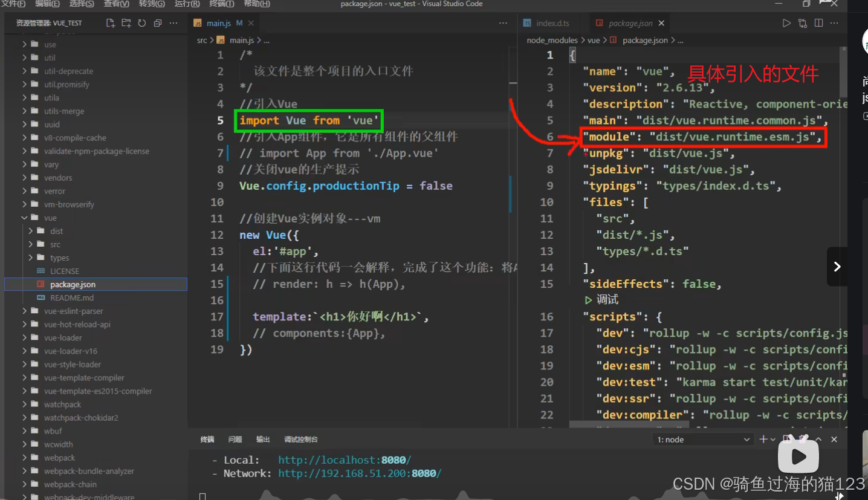
Task: Click the vue-hot-reload-api folder row
Action: [x=96, y=324]
